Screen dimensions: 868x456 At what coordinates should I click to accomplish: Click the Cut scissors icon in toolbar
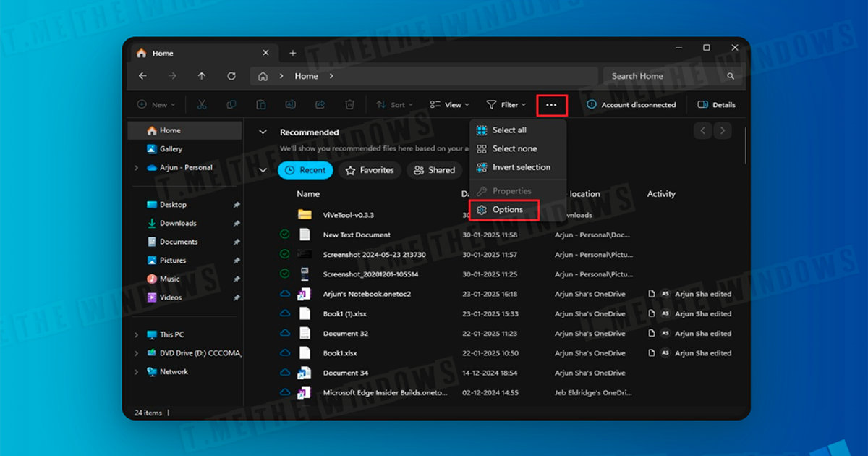click(202, 105)
